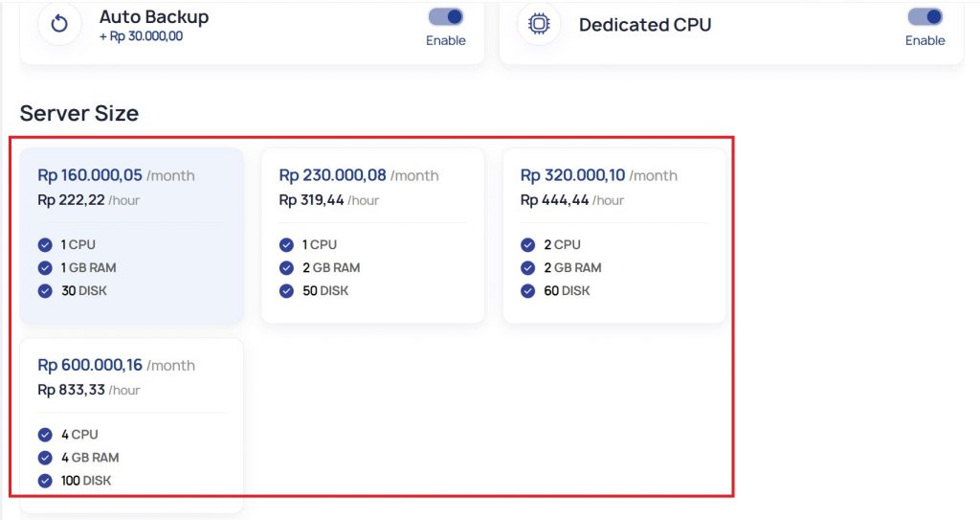The image size is (980, 520).
Task: Select the Rp 160.000,05 per month plan
Action: pyautogui.click(x=131, y=236)
